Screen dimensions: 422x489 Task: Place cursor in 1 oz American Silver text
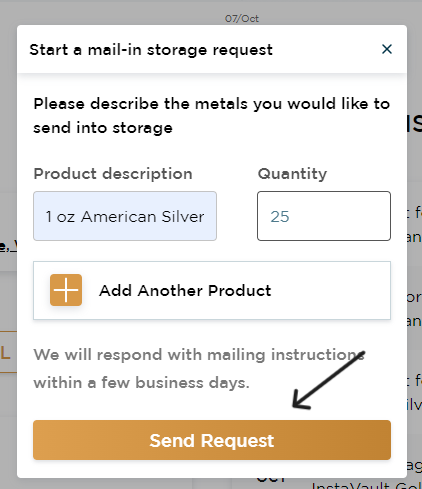click(125, 217)
